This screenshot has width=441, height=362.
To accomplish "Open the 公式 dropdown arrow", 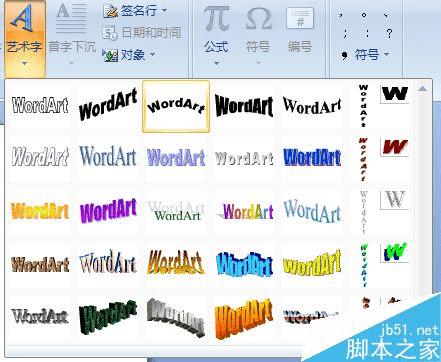I will (216, 63).
